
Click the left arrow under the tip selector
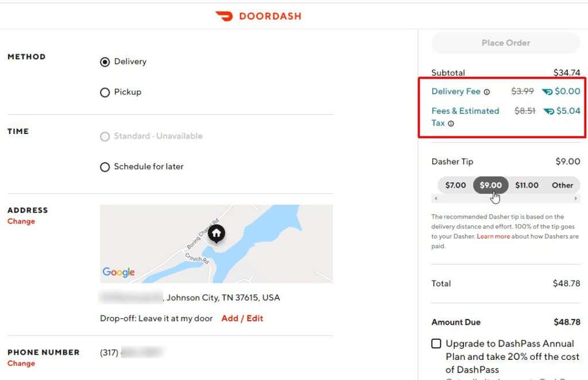(x=435, y=198)
